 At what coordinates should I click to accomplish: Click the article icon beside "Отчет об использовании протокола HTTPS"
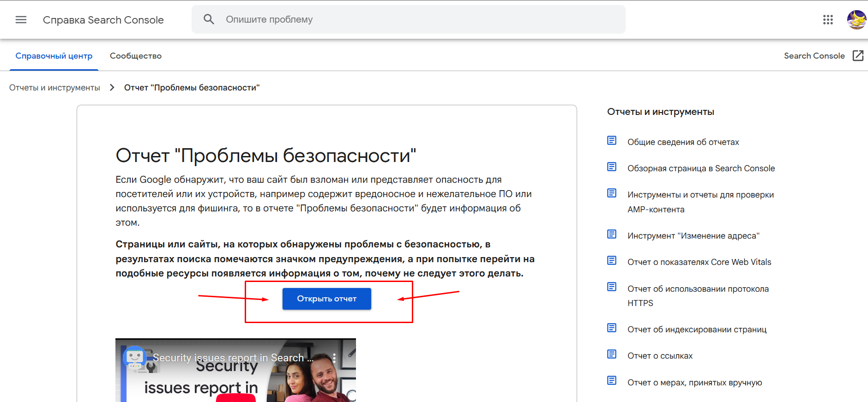tap(612, 287)
